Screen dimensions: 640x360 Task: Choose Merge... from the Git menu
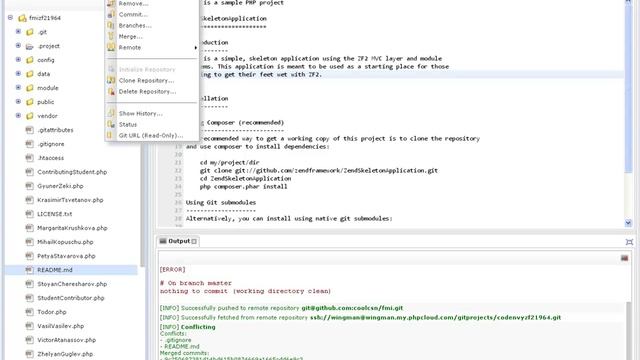[x=130, y=36]
